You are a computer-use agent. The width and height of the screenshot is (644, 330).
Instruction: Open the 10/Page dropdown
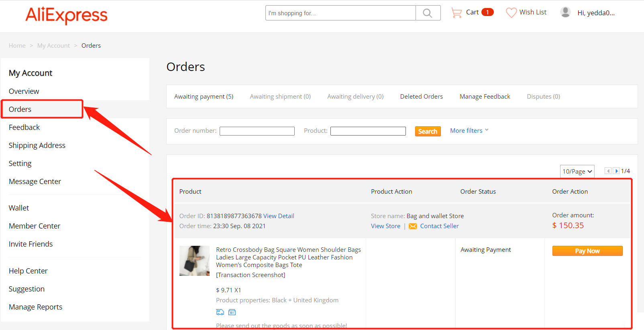point(577,171)
